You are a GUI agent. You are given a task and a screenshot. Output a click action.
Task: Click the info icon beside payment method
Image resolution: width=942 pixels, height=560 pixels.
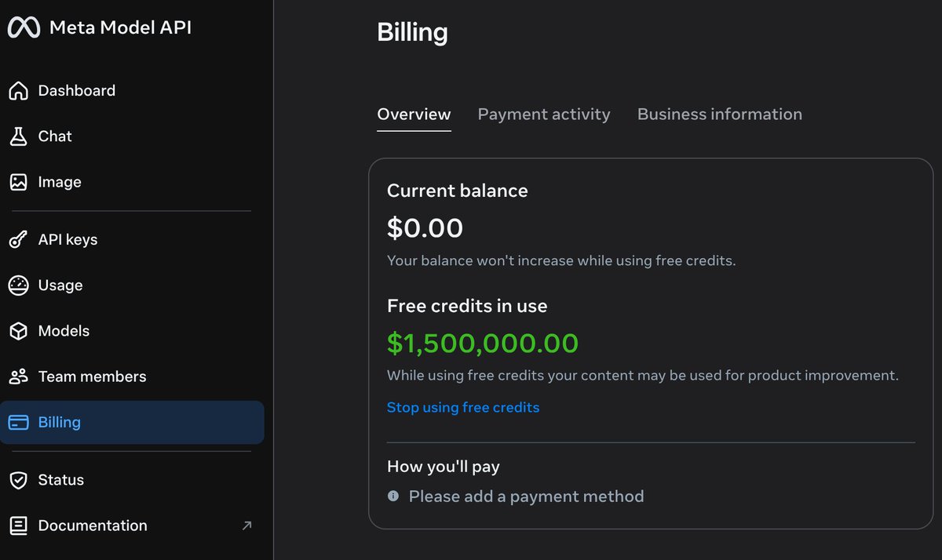[393, 496]
